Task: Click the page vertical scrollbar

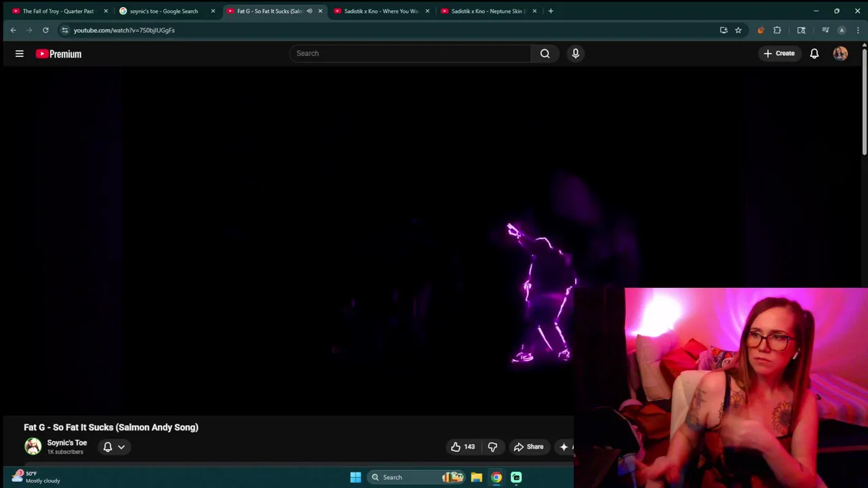Action: (x=865, y=102)
